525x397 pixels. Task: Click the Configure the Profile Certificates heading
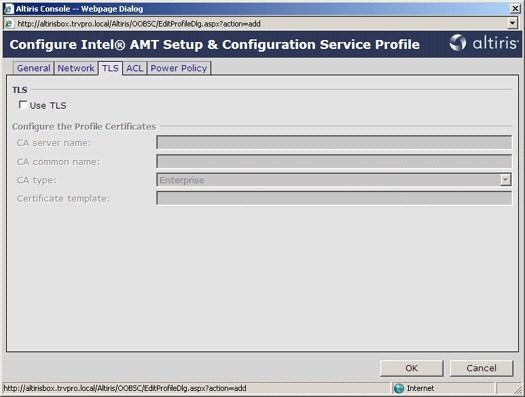click(84, 127)
